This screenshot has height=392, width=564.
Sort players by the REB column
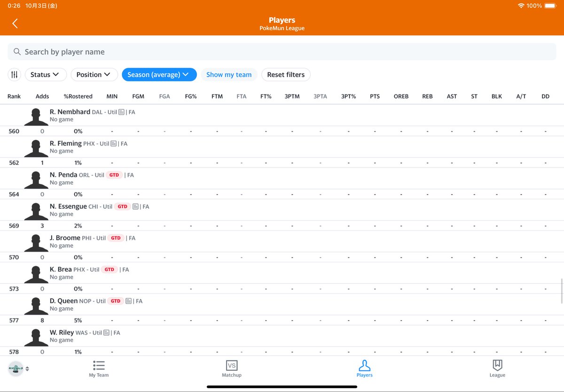point(427,96)
